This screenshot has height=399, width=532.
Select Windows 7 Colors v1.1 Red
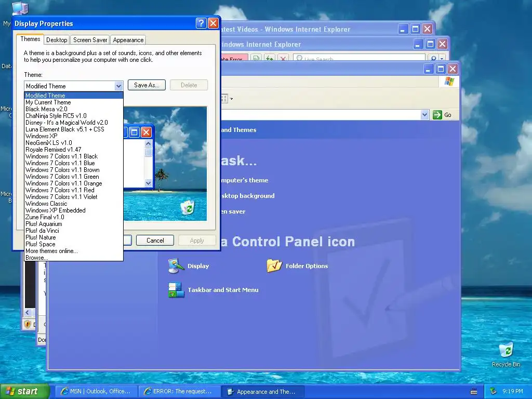pos(74,190)
